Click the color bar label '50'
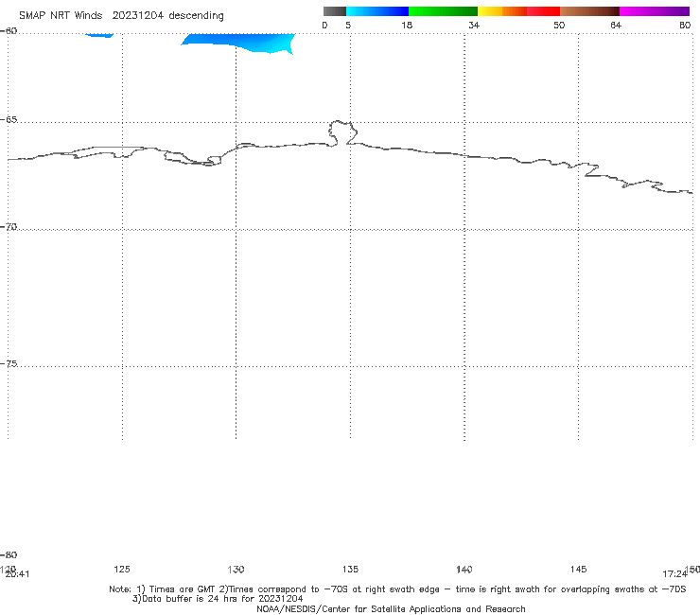The image size is (700, 615). tap(559, 25)
